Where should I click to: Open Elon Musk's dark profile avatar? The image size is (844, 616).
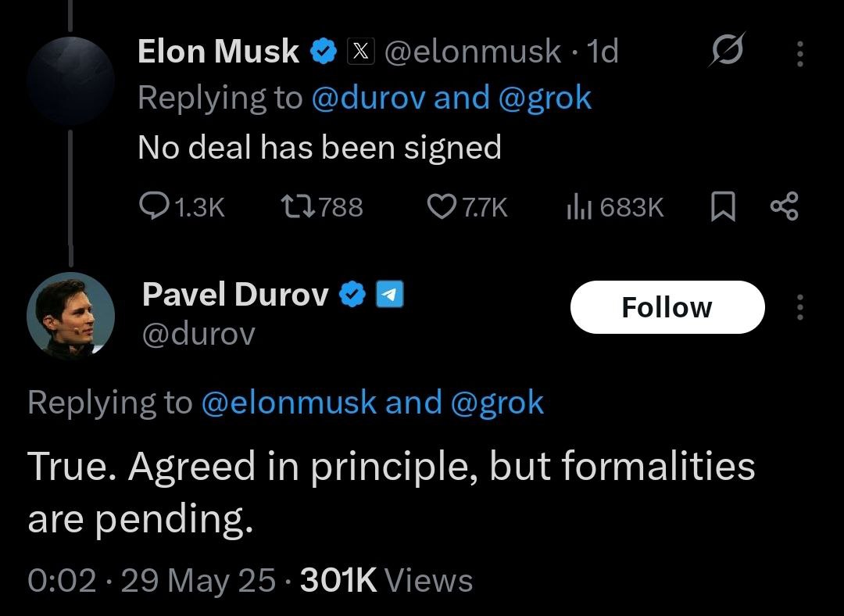coord(70,81)
